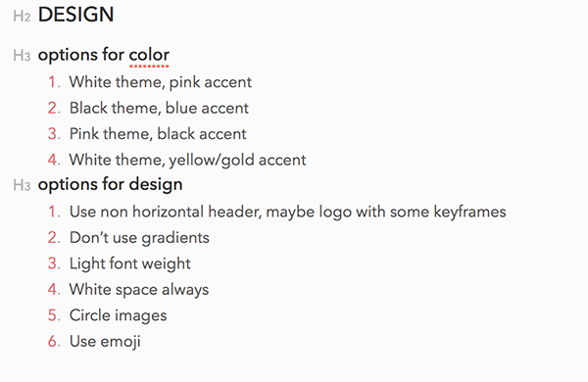The image size is (588, 382).
Task: Click the DESIGN heading text
Action: (x=76, y=15)
